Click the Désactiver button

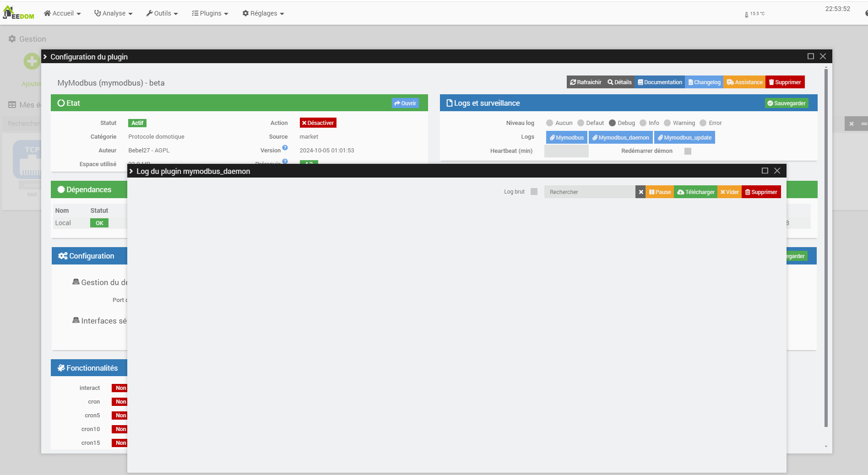(318, 123)
